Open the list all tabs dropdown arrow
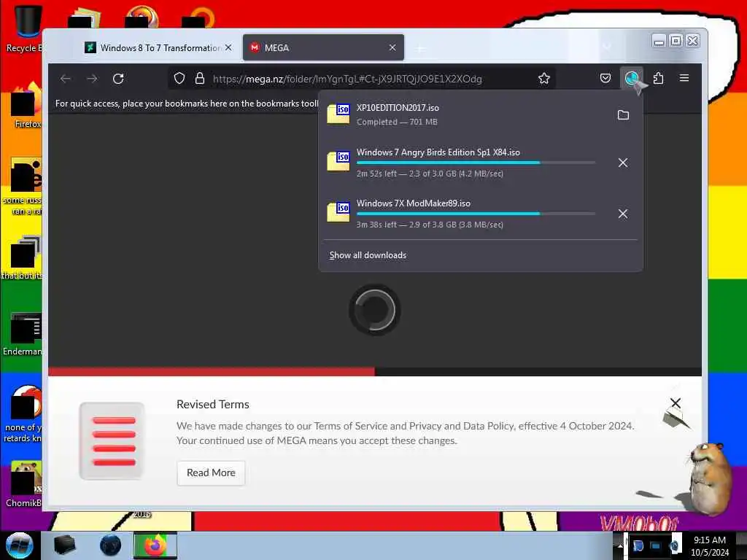 [606, 47]
